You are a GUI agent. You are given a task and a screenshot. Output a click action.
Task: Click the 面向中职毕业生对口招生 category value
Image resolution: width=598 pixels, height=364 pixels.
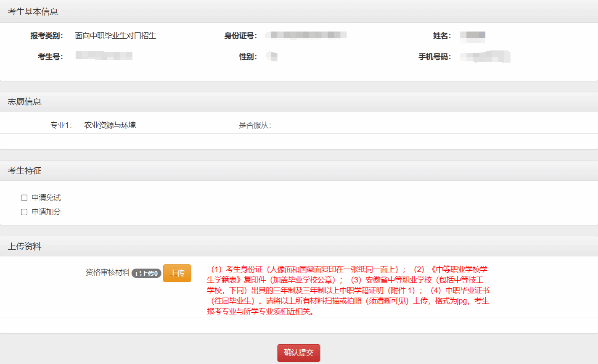pos(115,36)
